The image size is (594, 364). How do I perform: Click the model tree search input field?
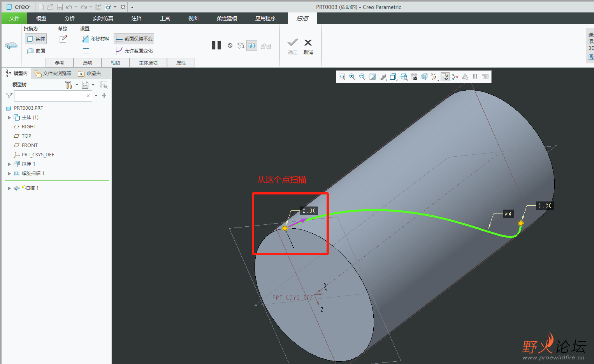click(53, 96)
